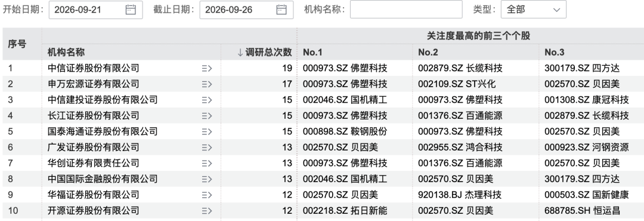Select 002955.SZ 鸿合科技 stock cell
Screen dimensions: 644x221
460,148
